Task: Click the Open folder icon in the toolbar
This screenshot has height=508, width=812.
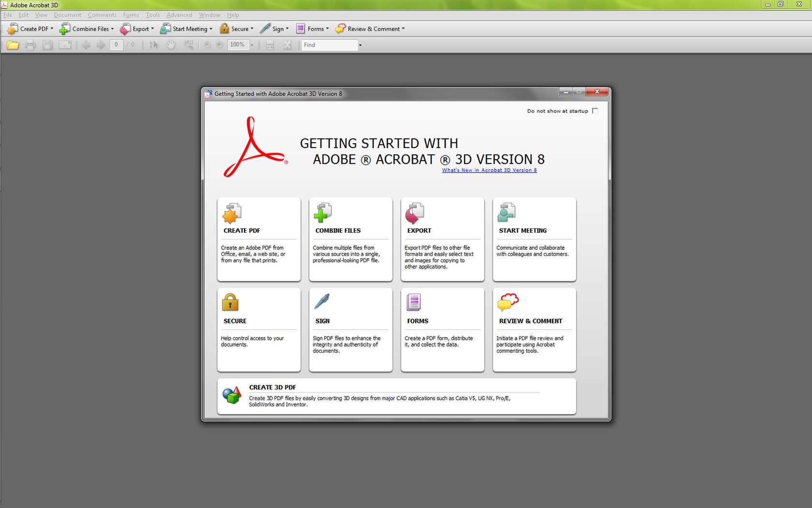Action: click(13, 45)
